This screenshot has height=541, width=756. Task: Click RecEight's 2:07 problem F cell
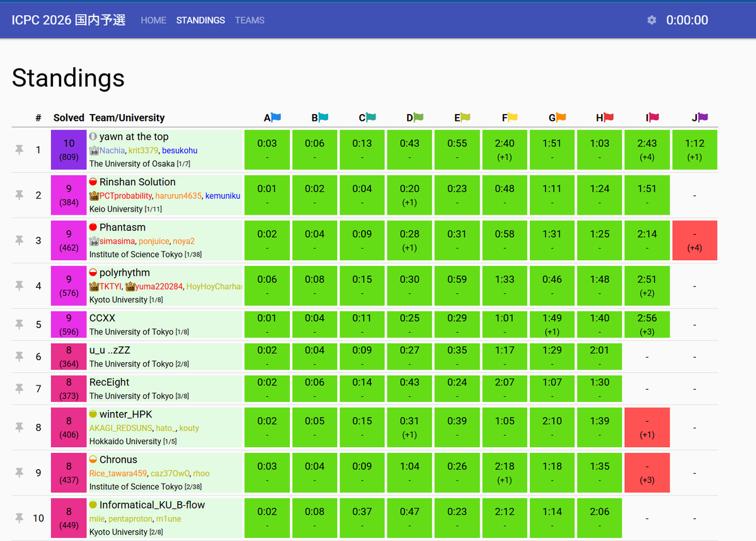(505, 389)
